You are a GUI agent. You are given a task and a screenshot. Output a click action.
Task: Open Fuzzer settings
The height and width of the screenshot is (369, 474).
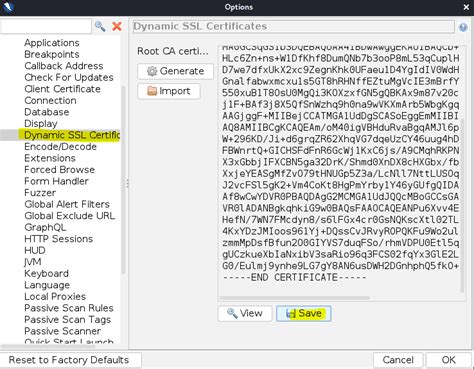pyautogui.click(x=40, y=193)
